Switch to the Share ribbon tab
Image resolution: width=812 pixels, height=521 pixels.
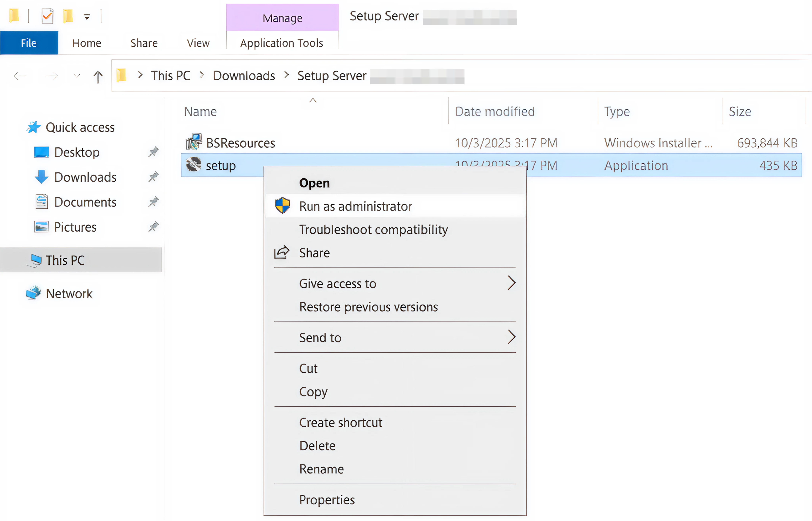[144, 43]
